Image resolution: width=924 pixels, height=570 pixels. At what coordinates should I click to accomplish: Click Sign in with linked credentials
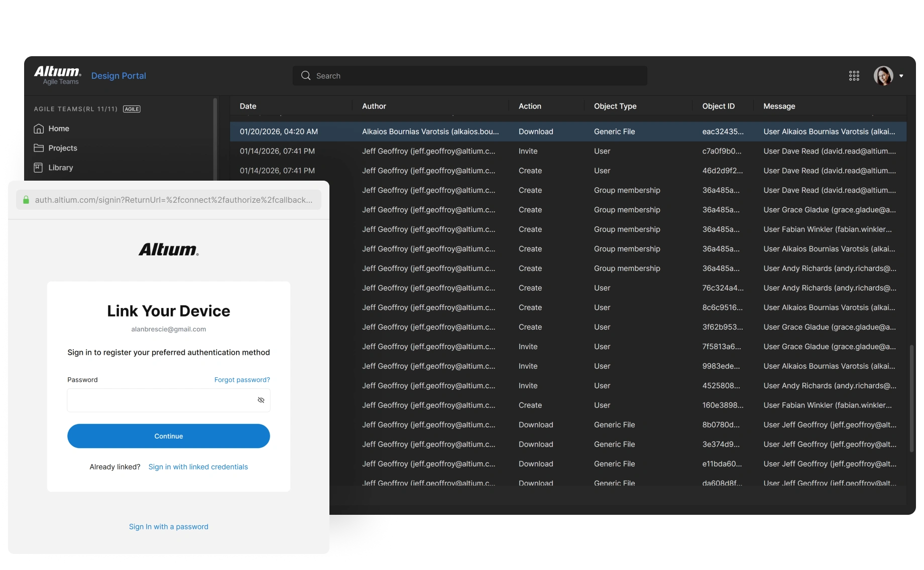[x=198, y=467]
